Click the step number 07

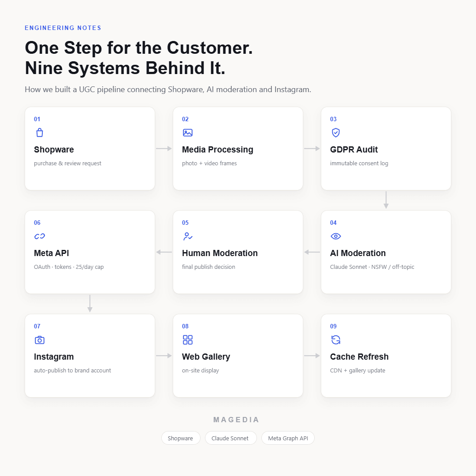[x=37, y=326]
